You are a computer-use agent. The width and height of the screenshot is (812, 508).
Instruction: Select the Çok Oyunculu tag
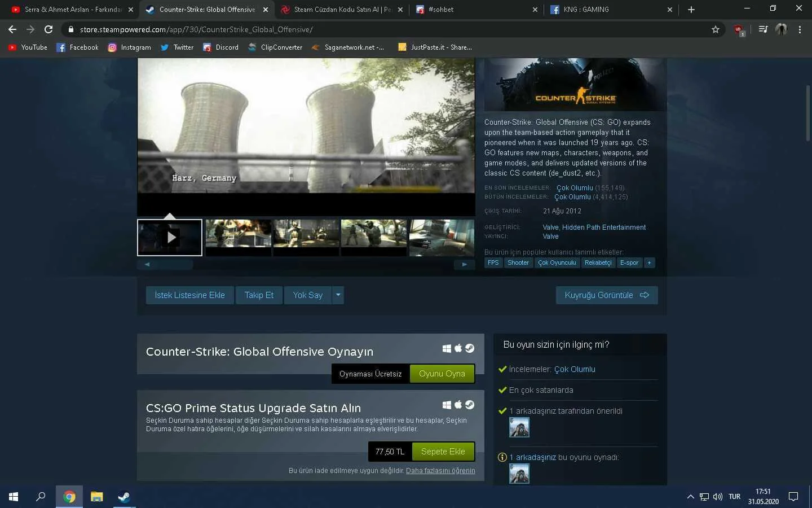[x=557, y=262]
